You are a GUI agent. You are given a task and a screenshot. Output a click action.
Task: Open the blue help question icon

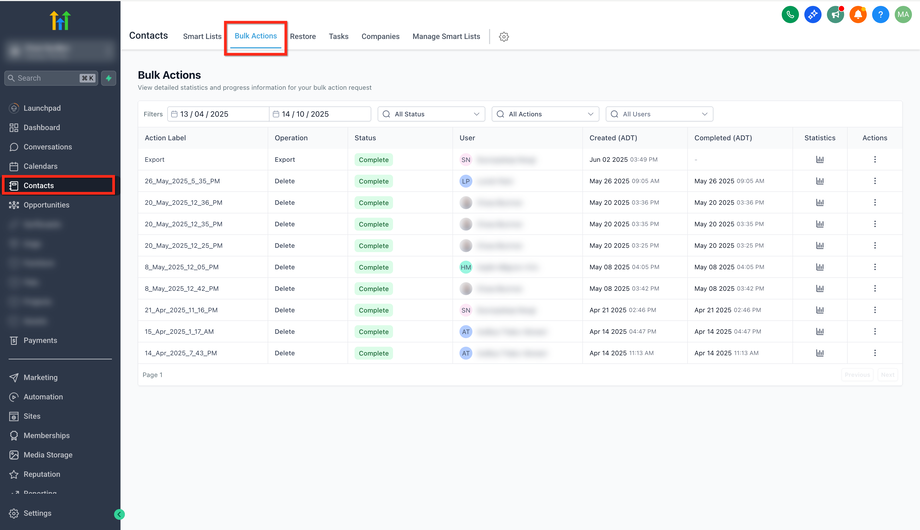pyautogui.click(x=880, y=15)
